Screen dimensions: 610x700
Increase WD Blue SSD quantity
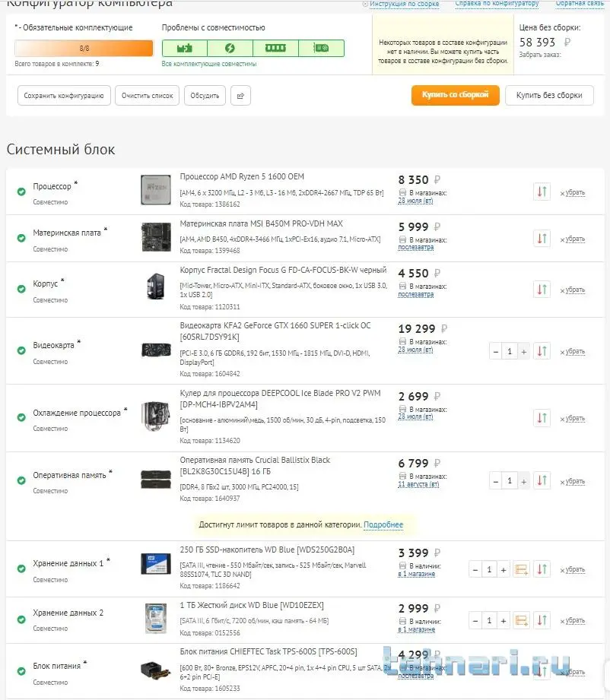(x=504, y=569)
